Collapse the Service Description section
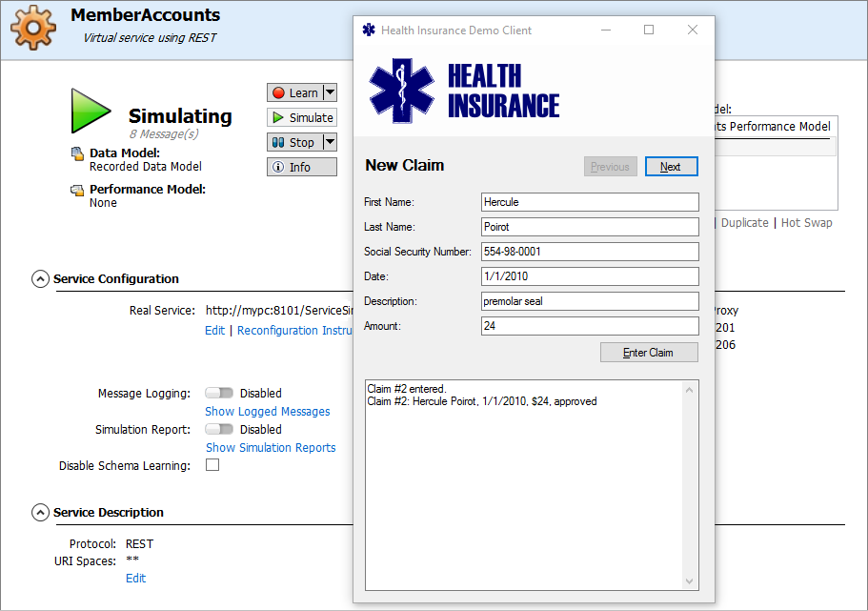The width and height of the screenshot is (868, 611). (x=40, y=513)
